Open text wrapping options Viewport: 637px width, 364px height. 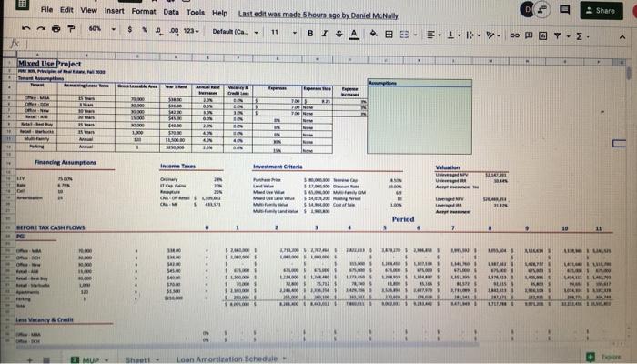(x=473, y=35)
